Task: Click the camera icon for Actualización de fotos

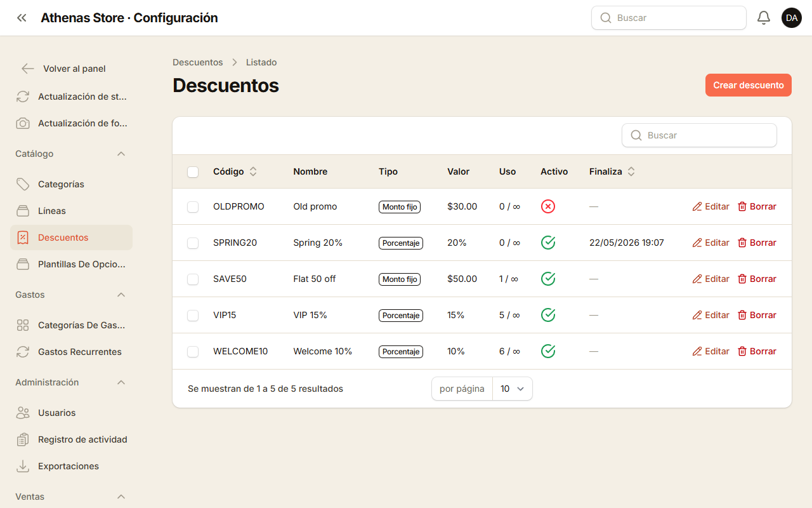Action: pos(23,123)
